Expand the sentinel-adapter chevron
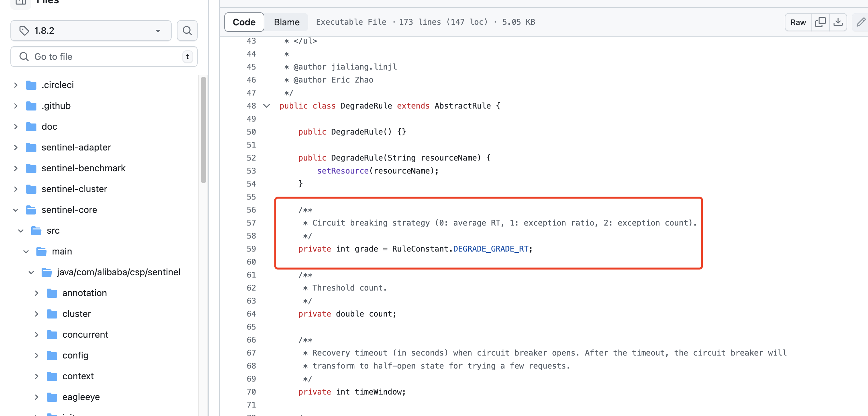 16,148
